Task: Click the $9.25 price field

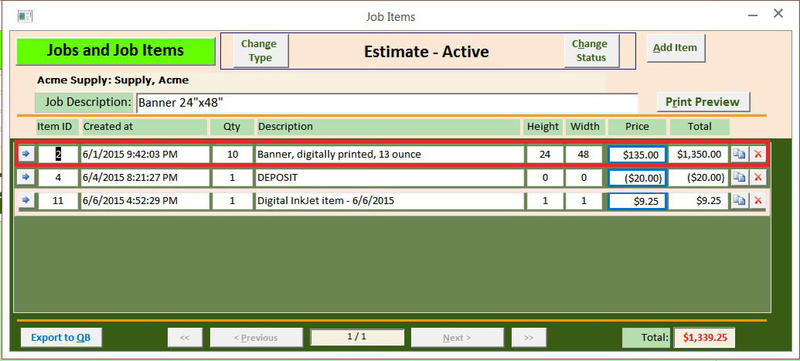Action: (637, 201)
